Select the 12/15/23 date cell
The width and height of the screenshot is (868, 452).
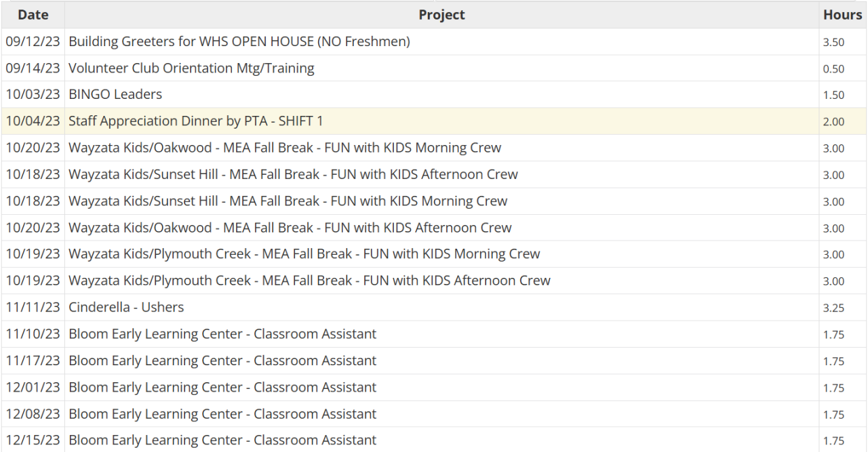(x=33, y=440)
